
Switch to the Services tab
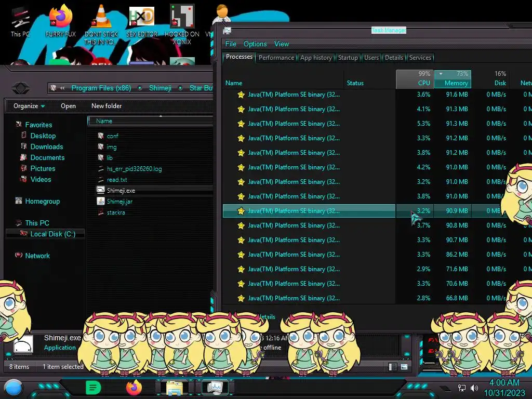(420, 58)
